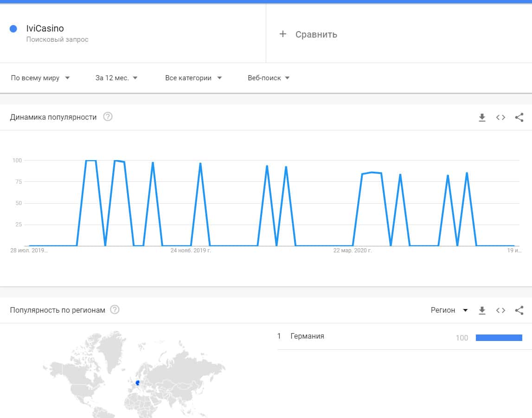
Task: Click the Сравнить compare button
Action: tap(316, 34)
